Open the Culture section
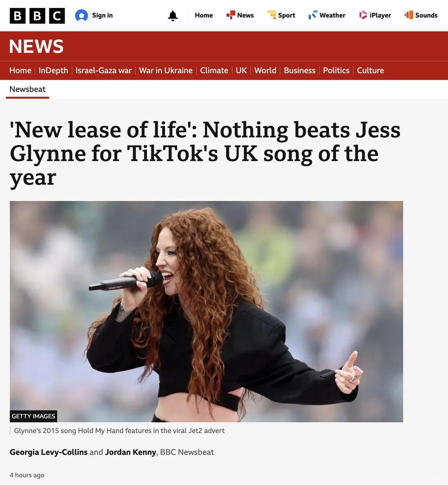The width and height of the screenshot is (448, 485). click(370, 71)
